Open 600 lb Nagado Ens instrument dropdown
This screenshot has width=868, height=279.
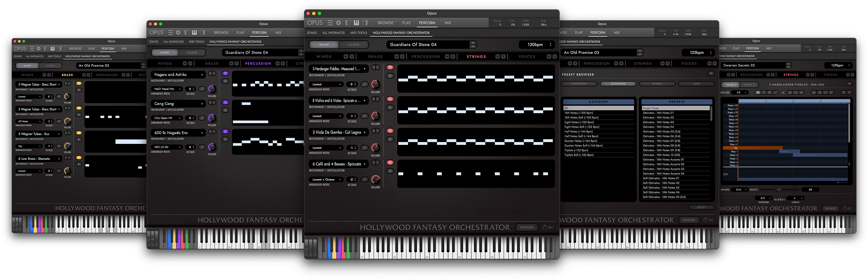[178, 133]
